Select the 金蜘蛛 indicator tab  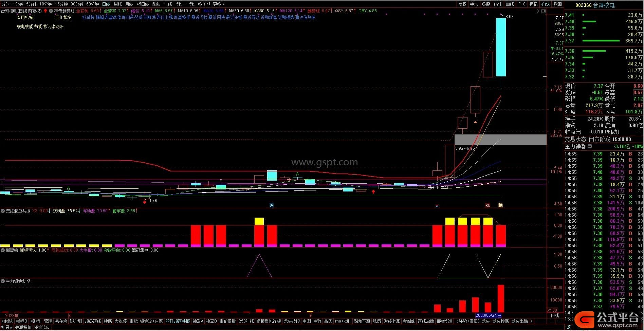coord(409,321)
